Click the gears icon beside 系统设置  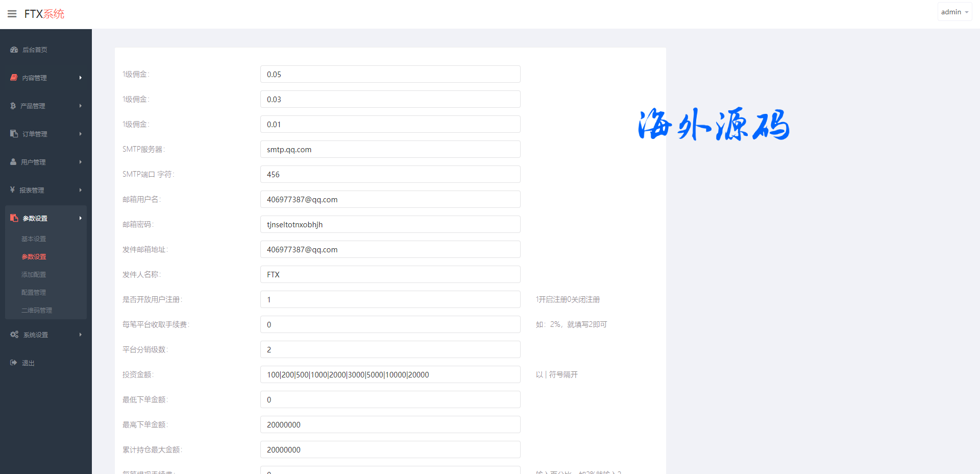coord(14,335)
